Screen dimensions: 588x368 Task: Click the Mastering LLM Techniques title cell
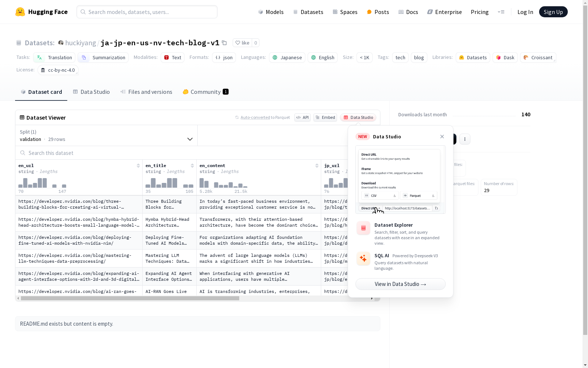[169, 258]
